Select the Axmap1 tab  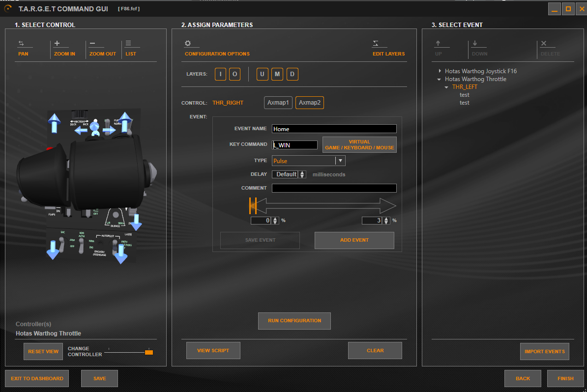pyautogui.click(x=278, y=103)
